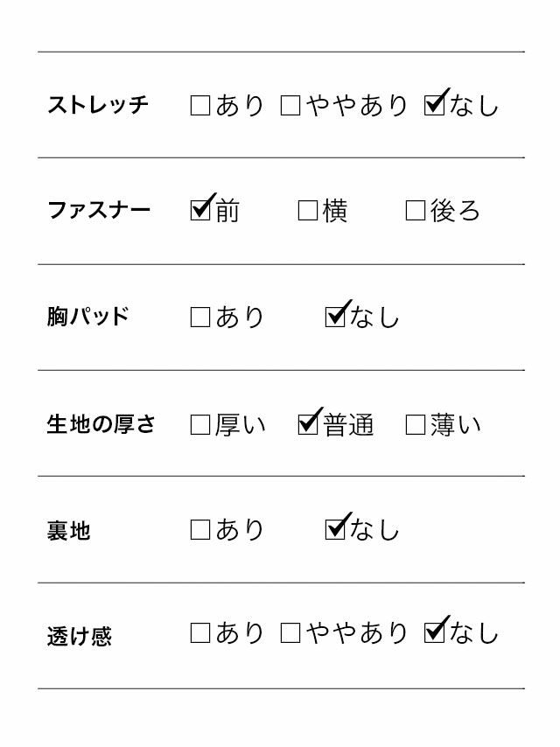560x747 pixels.
Task: Check ファスナー 横 checkbox
Action: click(308, 211)
